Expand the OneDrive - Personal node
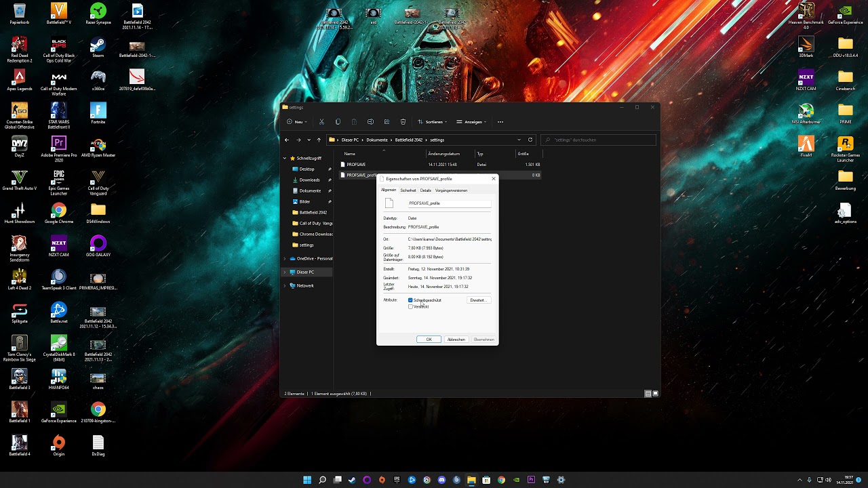This screenshot has width=868, height=488. (x=285, y=258)
